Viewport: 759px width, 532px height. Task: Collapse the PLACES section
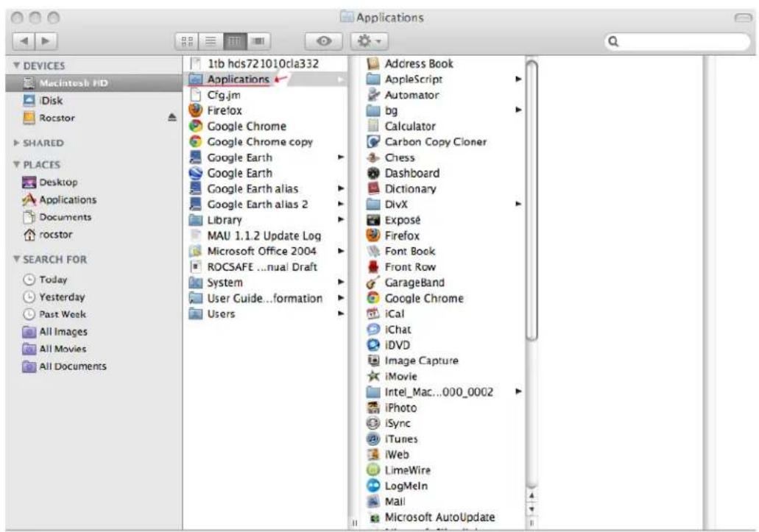point(17,164)
